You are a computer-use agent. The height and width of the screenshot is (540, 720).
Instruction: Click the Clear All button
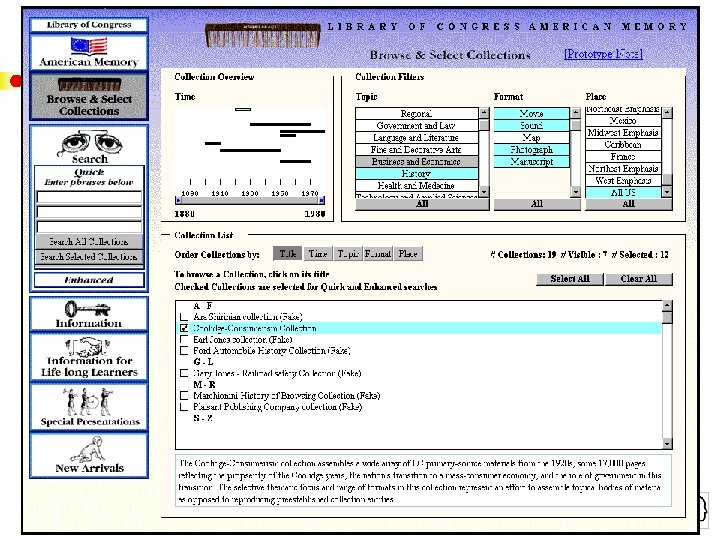coord(639,279)
